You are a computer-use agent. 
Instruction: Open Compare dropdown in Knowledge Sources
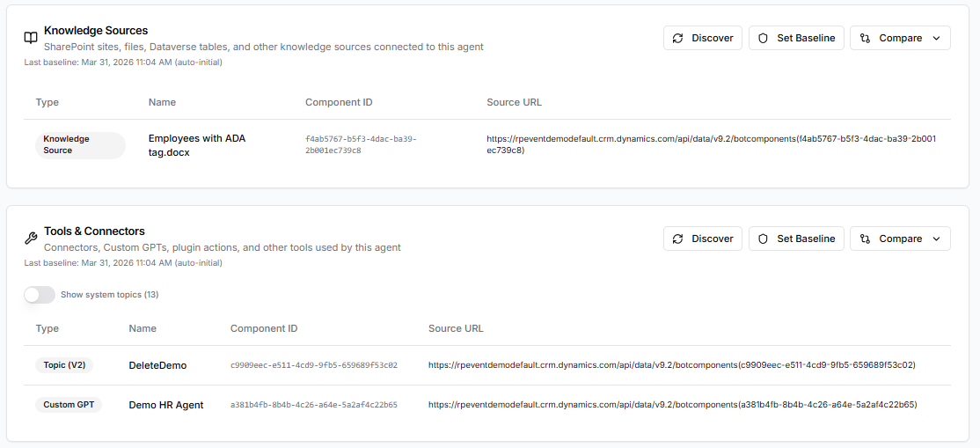900,38
